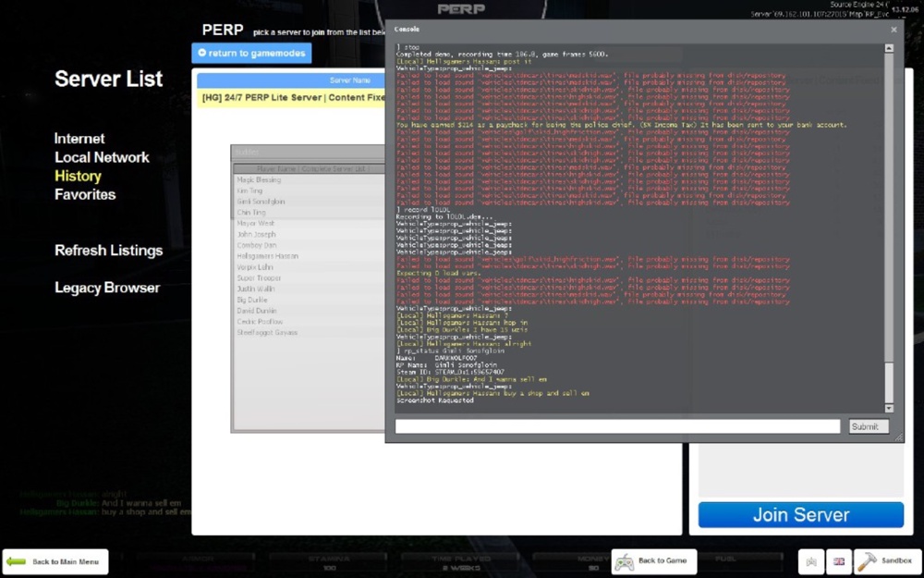
Task: Click the Server List heading
Action: (x=108, y=79)
